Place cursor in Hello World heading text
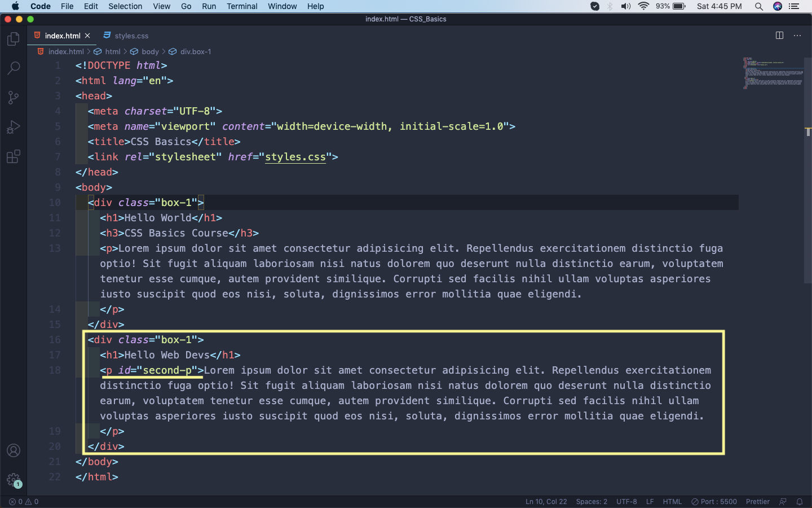The width and height of the screenshot is (812, 508). 158,218
